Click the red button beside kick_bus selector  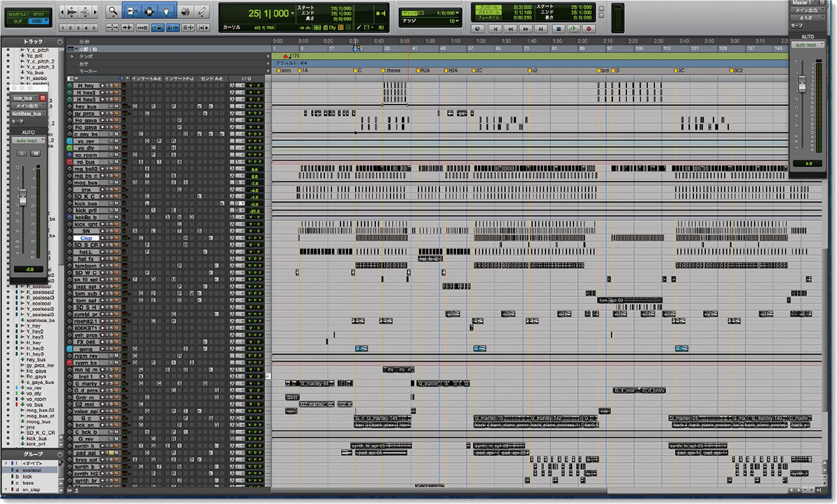coord(43,99)
